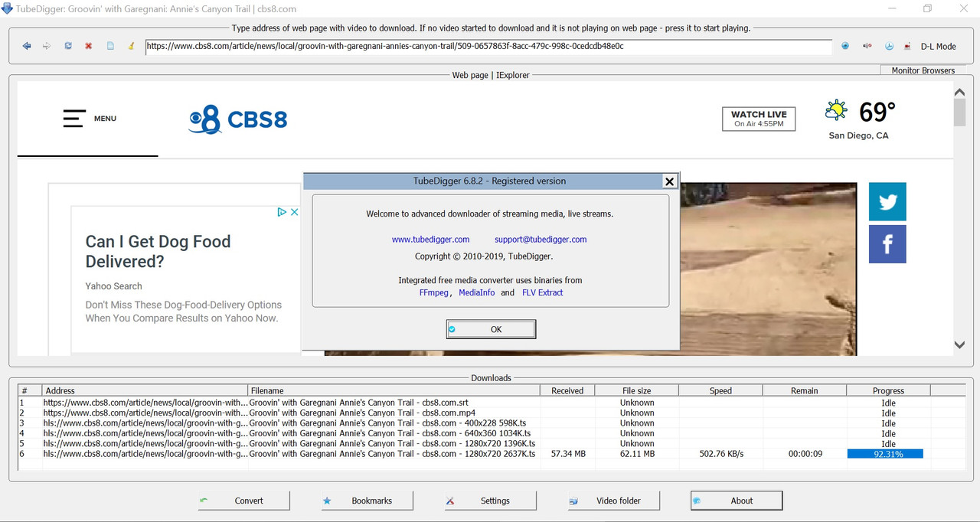The image size is (980, 522).
Task: Click the Monitor Browsers button
Action: pos(923,70)
